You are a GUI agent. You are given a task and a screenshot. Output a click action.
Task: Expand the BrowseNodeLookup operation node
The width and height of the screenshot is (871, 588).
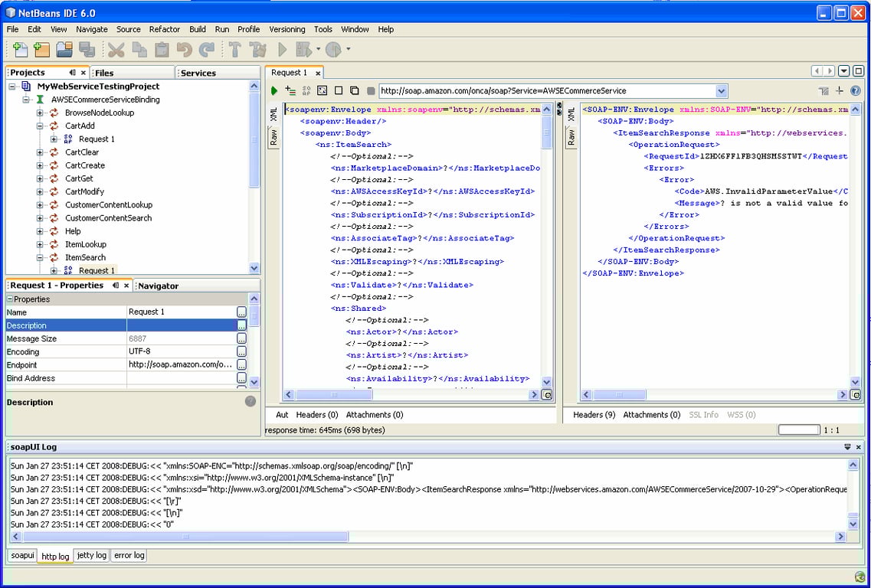pos(41,113)
